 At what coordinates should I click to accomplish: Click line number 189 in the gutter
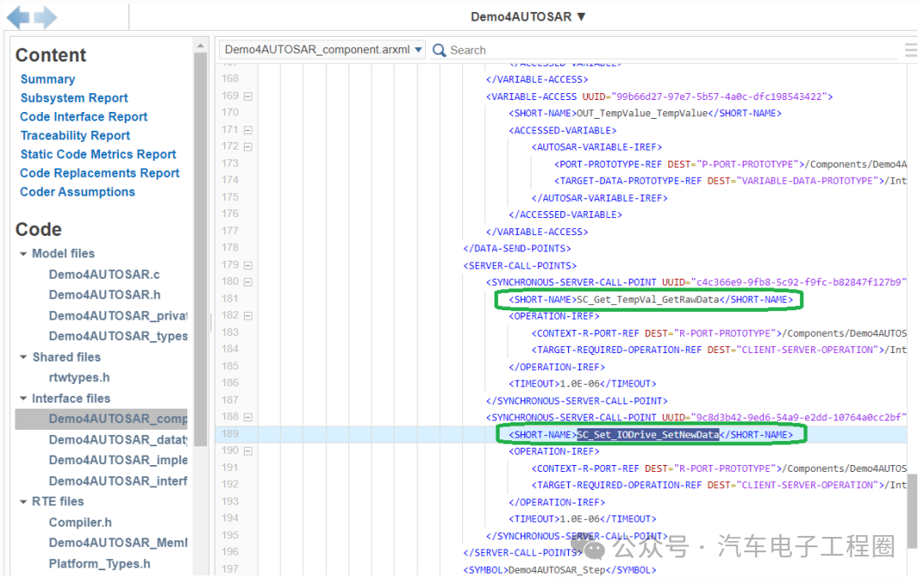(x=230, y=434)
